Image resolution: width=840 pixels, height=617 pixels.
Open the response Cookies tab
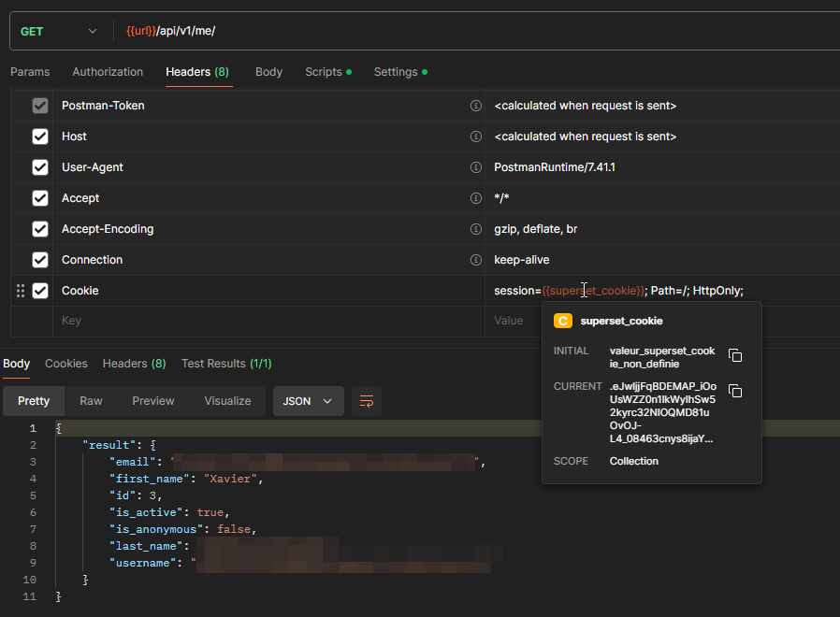click(x=65, y=364)
